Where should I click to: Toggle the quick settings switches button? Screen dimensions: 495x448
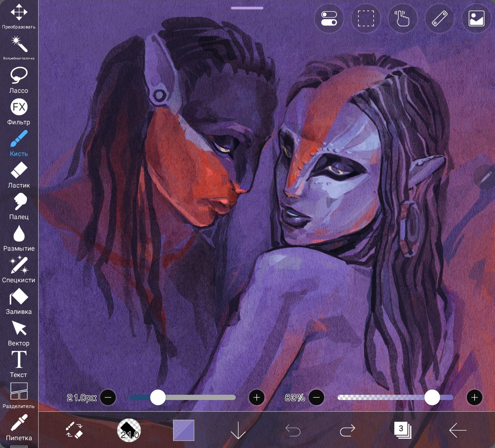329,19
